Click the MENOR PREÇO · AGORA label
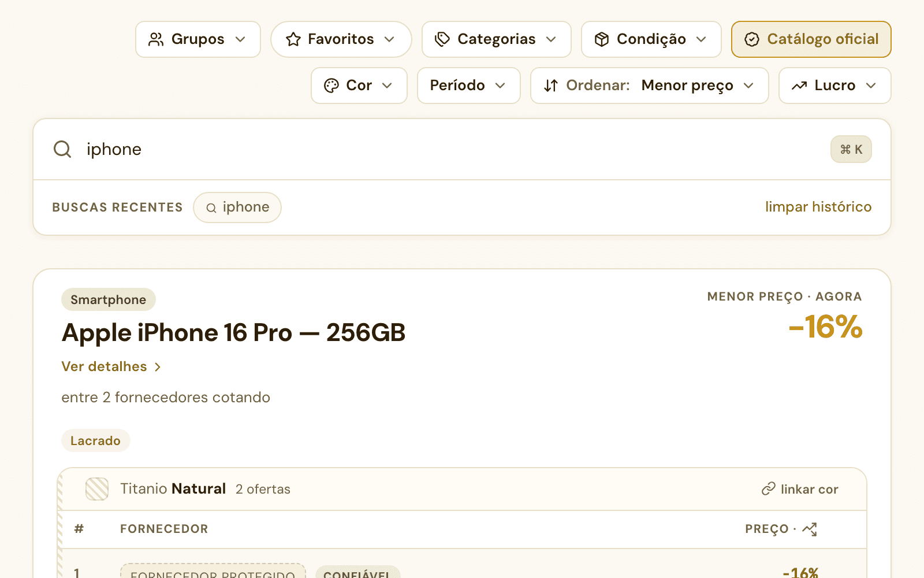 tap(784, 297)
